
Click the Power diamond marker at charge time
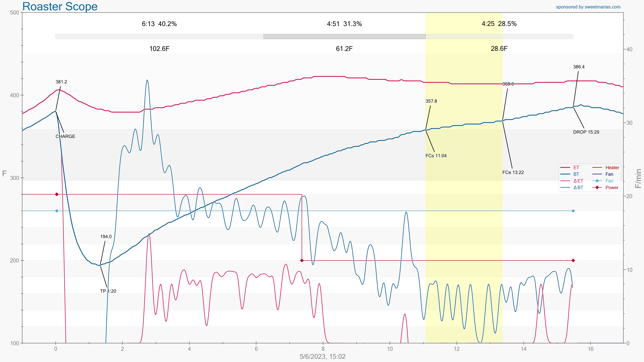57,194
